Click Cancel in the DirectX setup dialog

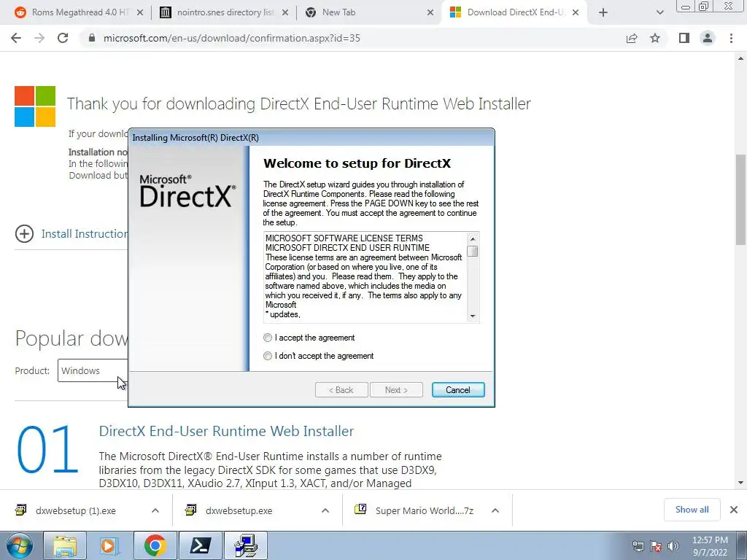point(458,389)
